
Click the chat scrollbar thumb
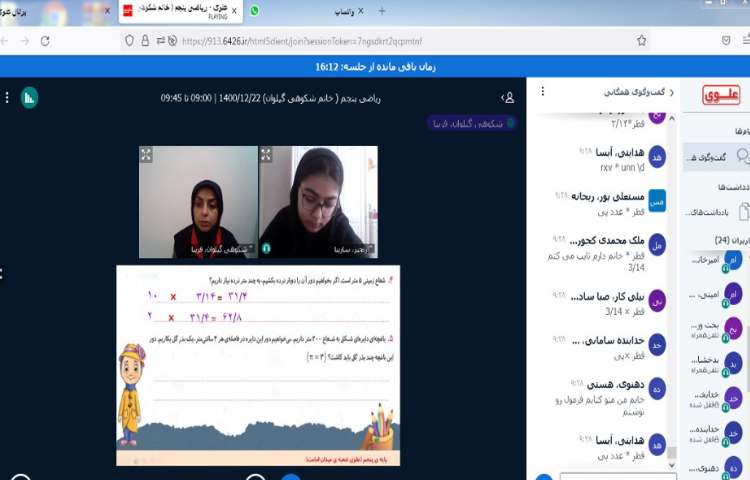point(672,453)
